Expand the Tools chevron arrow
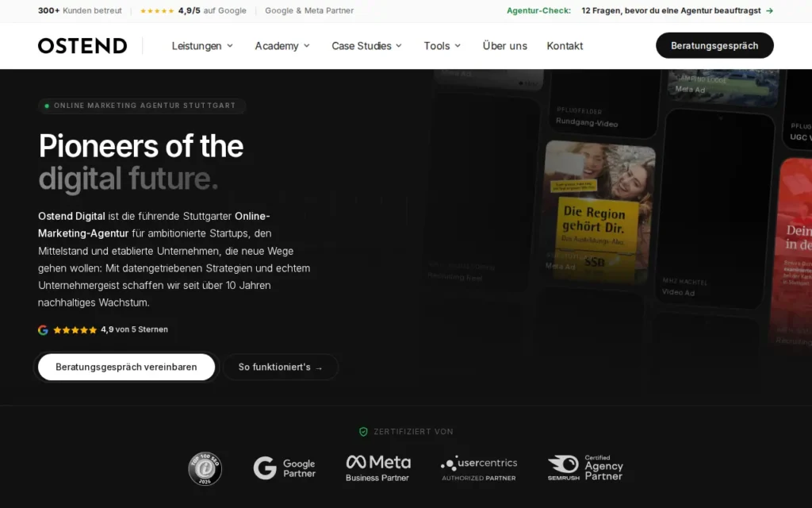This screenshot has height=508, width=812. 458,45
